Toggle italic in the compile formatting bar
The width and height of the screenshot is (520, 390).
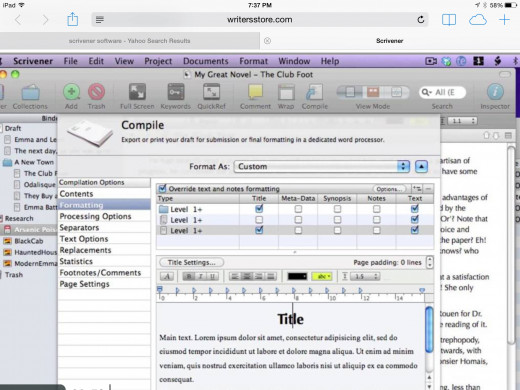(x=201, y=276)
